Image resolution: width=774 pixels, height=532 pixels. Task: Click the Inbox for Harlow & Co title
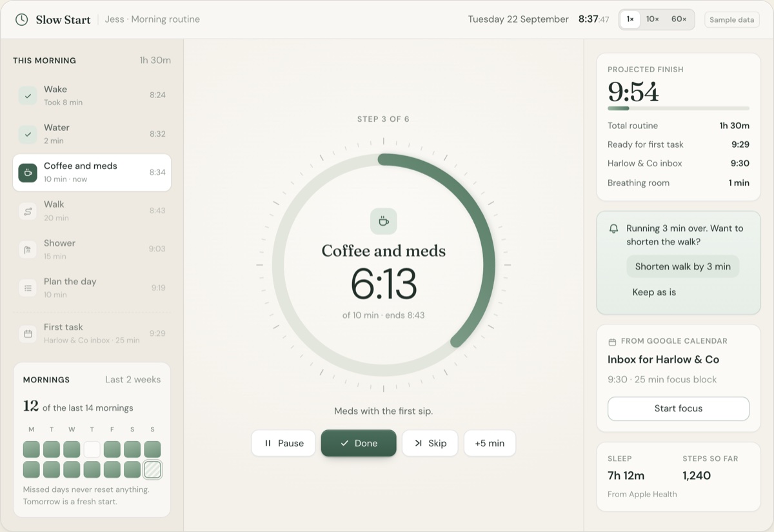pyautogui.click(x=663, y=359)
